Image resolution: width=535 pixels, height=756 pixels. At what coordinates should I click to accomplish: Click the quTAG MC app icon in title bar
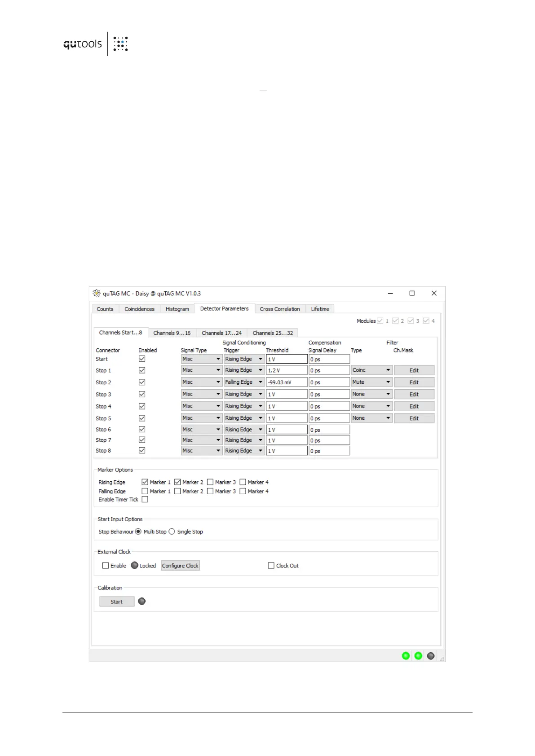click(x=96, y=293)
